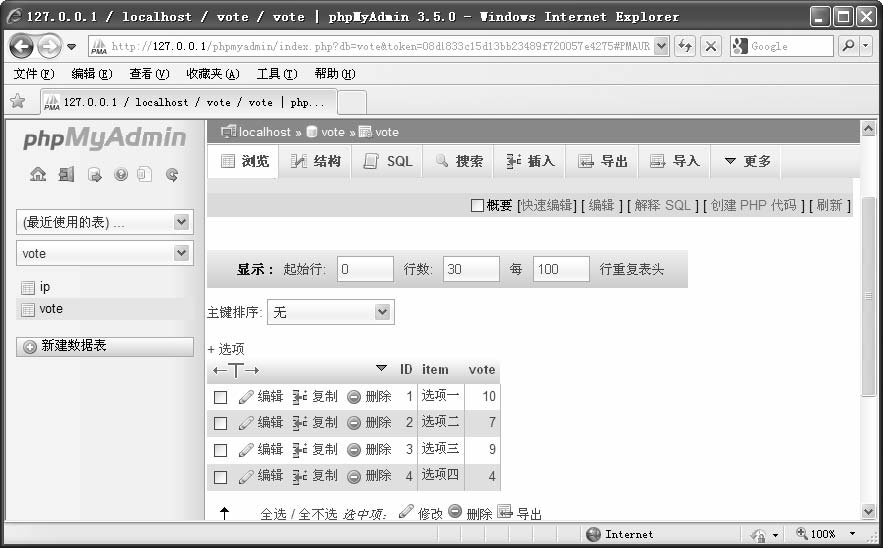The height and width of the screenshot is (548, 883).
Task: Click the pencil edit icon for row 选项一
Action: (246, 397)
